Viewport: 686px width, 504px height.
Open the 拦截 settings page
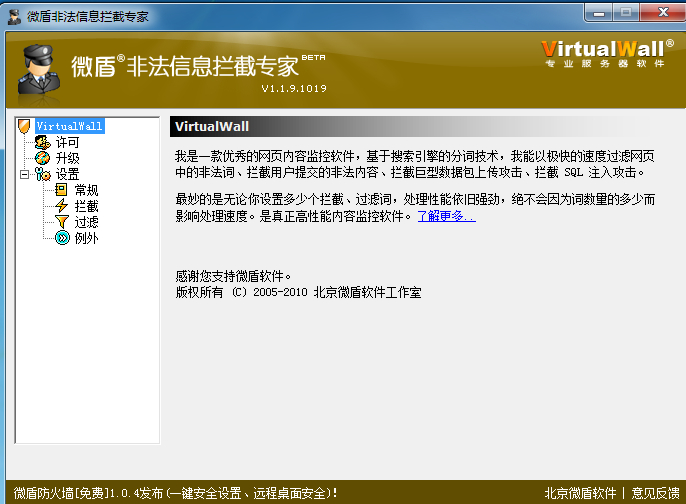86,206
